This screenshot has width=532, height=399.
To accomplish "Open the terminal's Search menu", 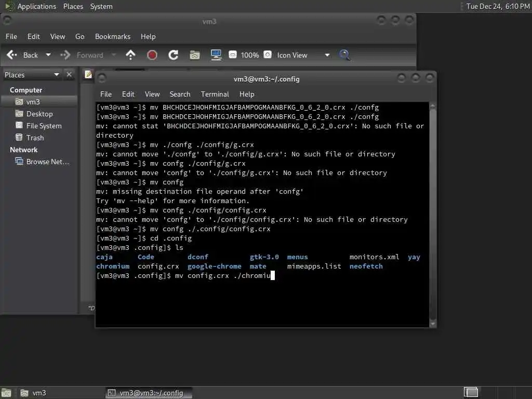I will 180,95.
